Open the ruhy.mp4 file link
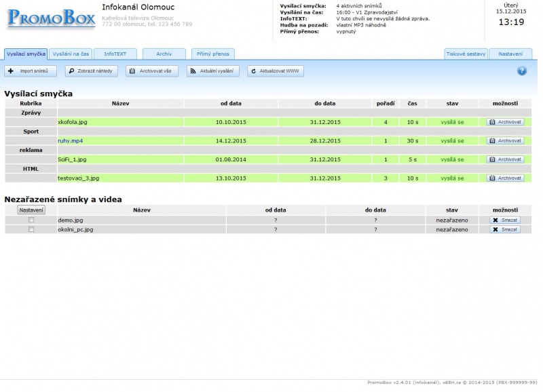543x392 pixels. pos(71,141)
